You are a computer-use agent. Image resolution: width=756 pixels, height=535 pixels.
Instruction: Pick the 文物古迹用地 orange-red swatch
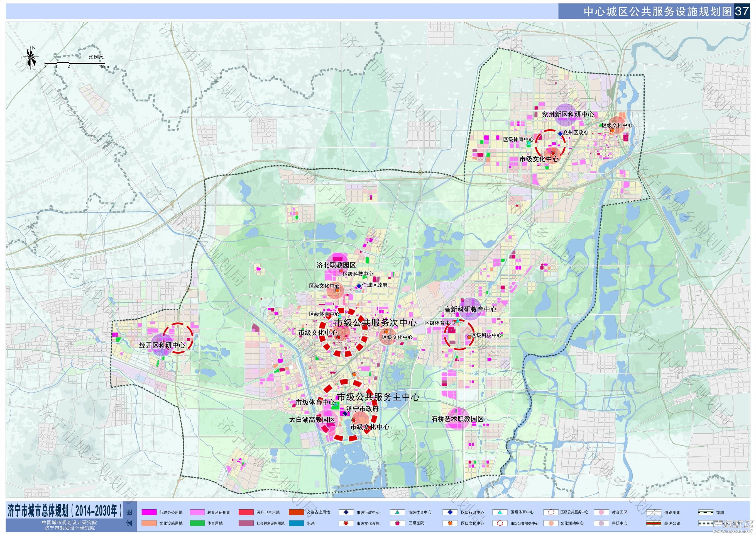coord(296,512)
